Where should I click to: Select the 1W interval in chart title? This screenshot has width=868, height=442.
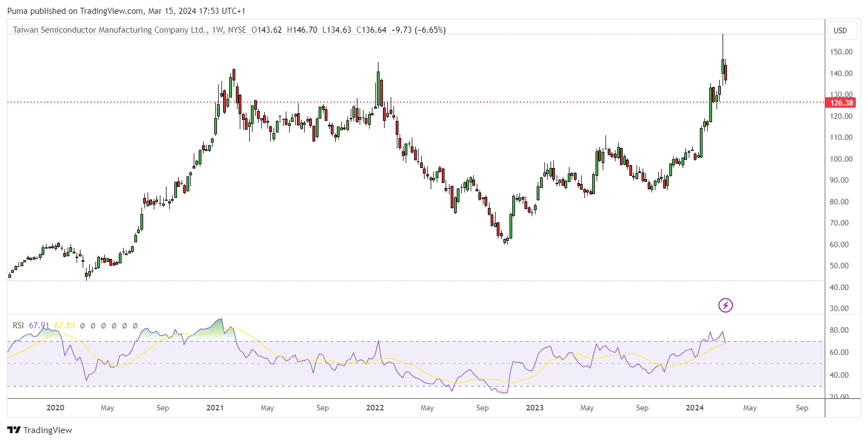pyautogui.click(x=216, y=30)
